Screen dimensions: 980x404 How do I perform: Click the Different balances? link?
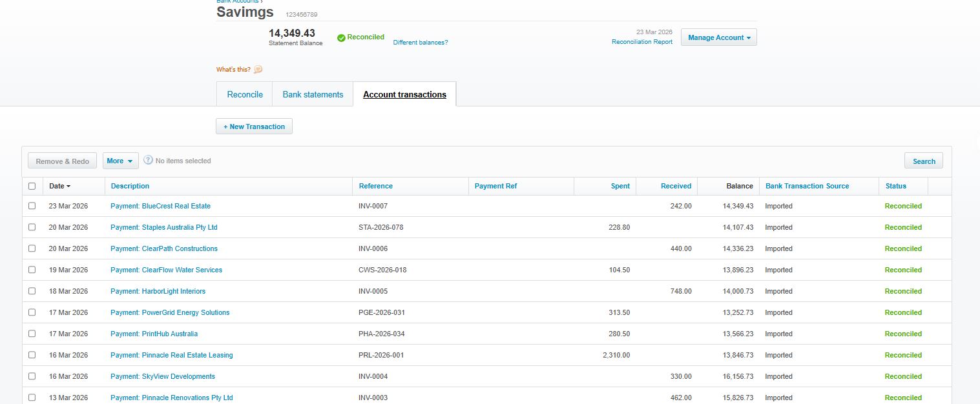pyautogui.click(x=421, y=43)
